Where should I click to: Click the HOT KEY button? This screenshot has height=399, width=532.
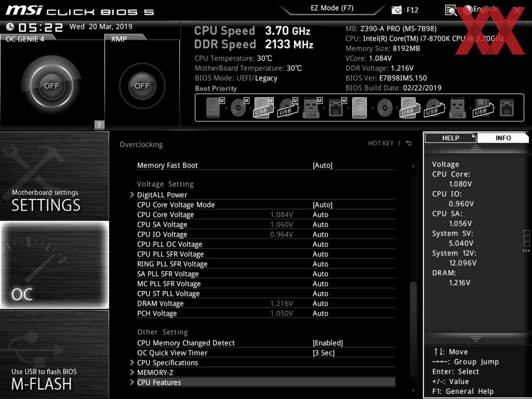click(381, 143)
